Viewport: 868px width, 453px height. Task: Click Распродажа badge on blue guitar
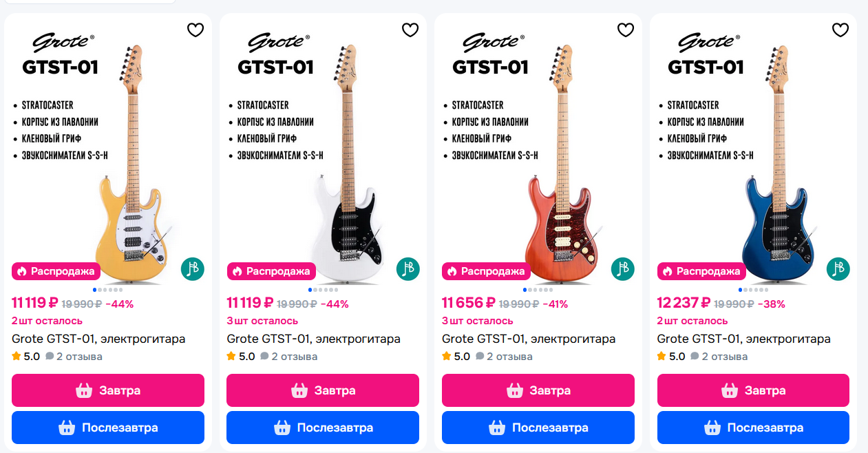click(x=701, y=271)
